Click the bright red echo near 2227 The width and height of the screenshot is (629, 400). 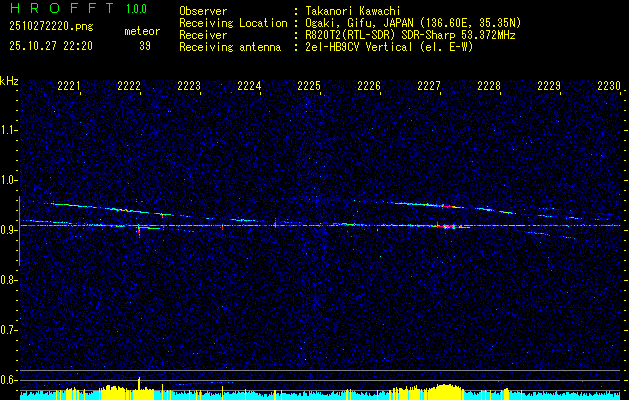coord(447,226)
